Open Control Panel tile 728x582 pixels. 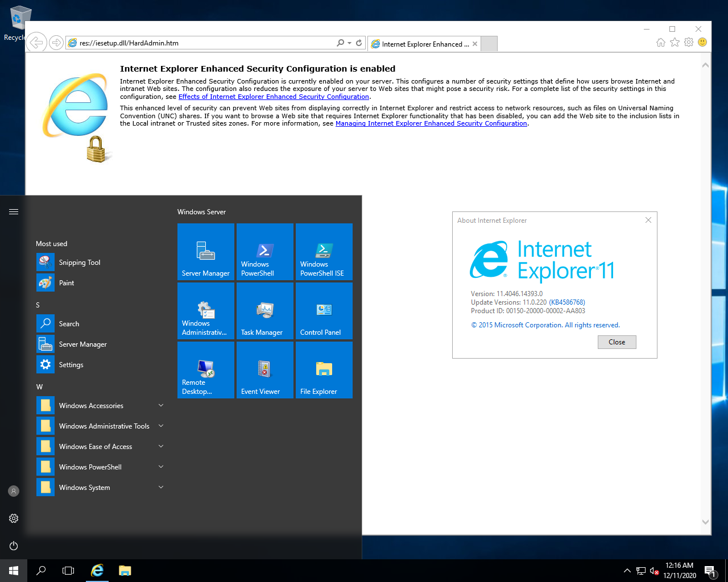click(x=324, y=311)
